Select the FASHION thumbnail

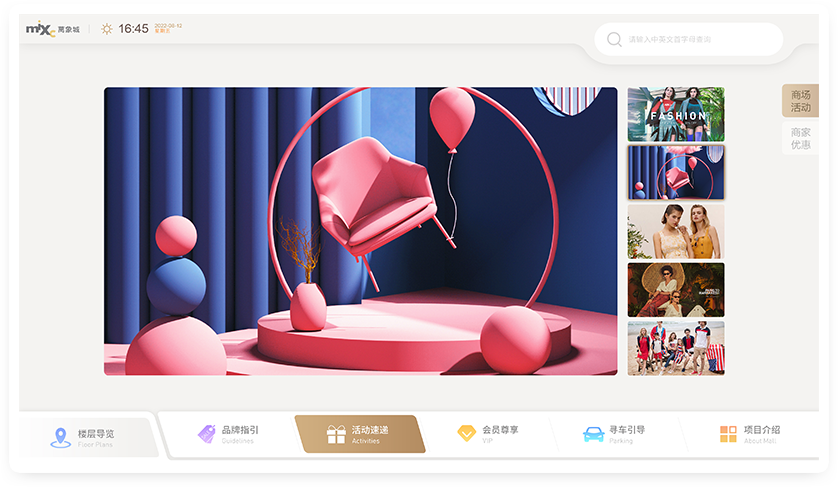click(x=675, y=115)
